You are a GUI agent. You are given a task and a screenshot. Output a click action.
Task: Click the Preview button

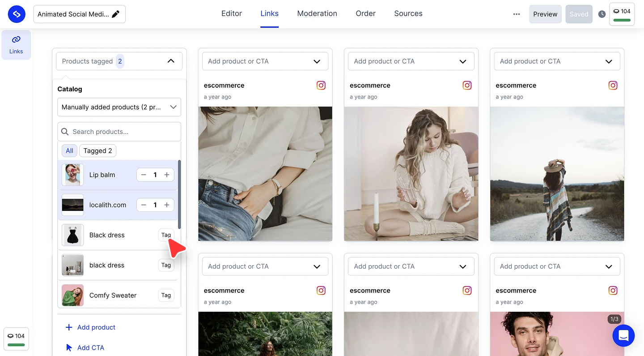pyautogui.click(x=545, y=14)
